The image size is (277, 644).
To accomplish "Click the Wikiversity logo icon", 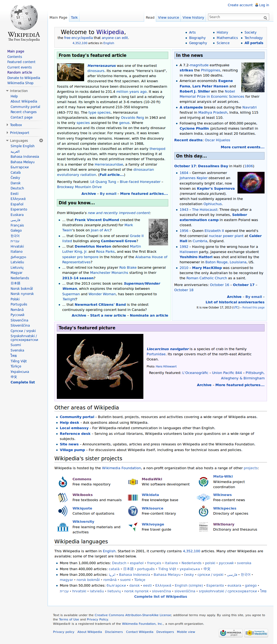I will [x=63, y=527].
